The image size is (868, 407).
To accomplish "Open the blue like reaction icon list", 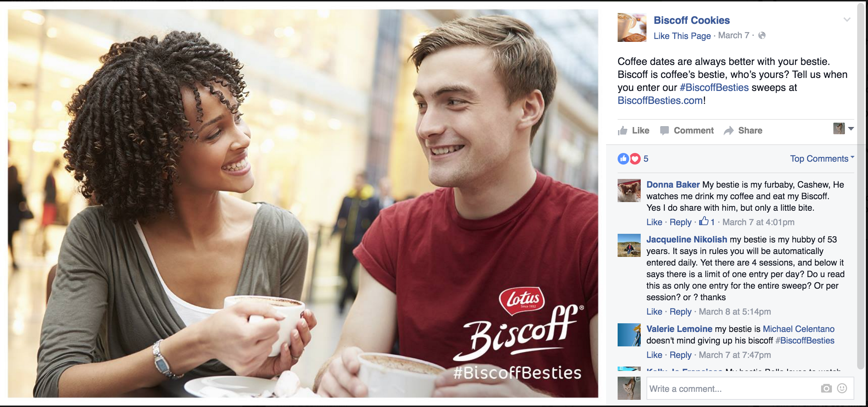I will [x=623, y=159].
